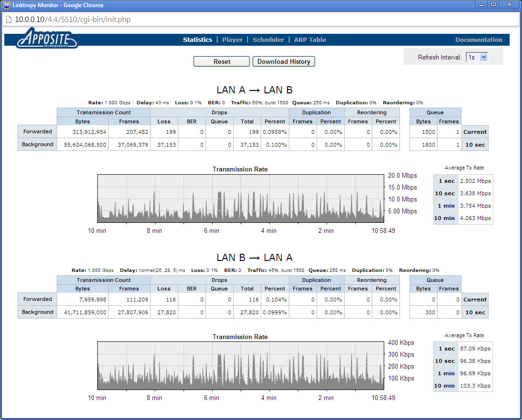Click the Current queue row label for LAN B

pos(475,300)
